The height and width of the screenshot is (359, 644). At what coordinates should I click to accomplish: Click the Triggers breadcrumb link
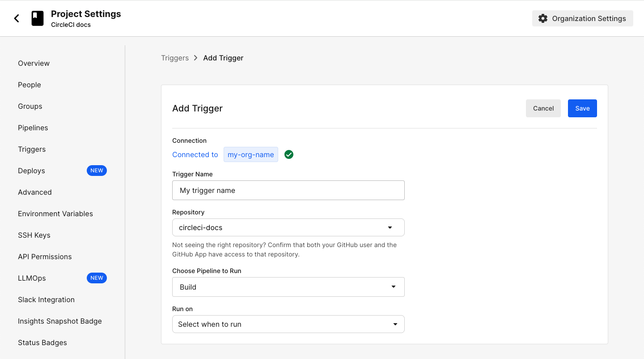pos(175,58)
